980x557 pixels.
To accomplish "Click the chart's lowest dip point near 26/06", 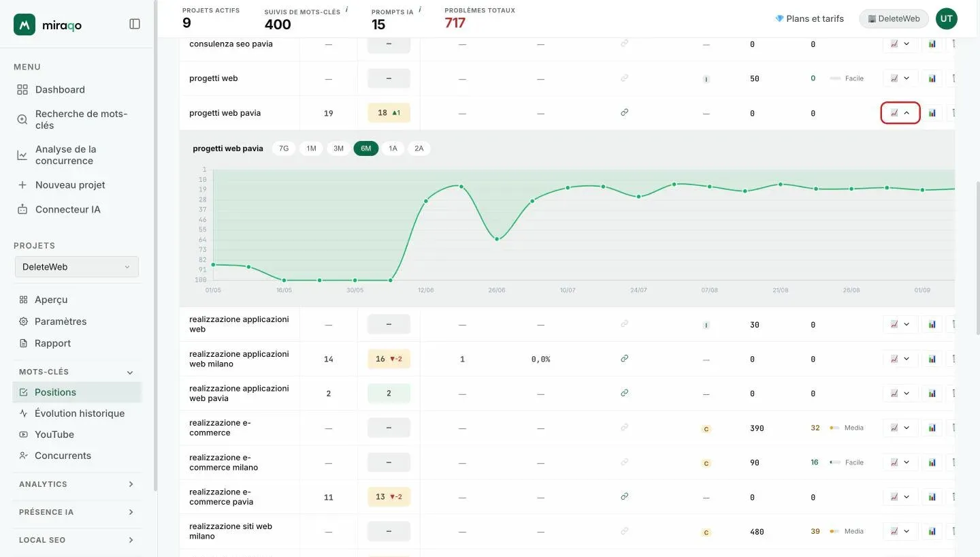I will tap(497, 239).
